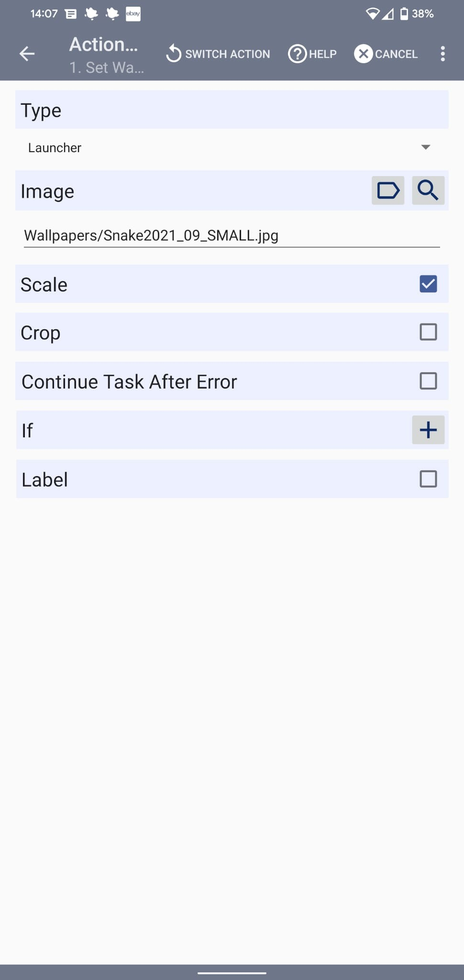Image resolution: width=464 pixels, height=980 pixels.
Task: Tap the HELP text label
Action: 323,54
